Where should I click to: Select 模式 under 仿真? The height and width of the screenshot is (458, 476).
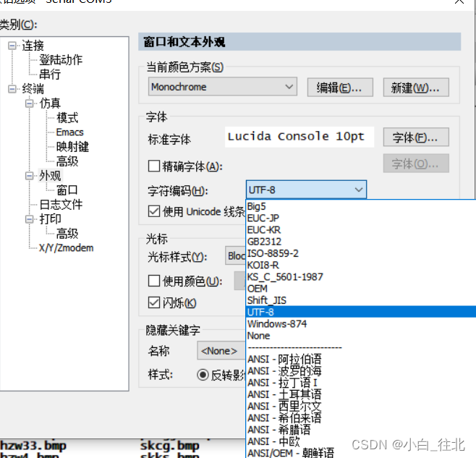pyautogui.click(x=67, y=118)
